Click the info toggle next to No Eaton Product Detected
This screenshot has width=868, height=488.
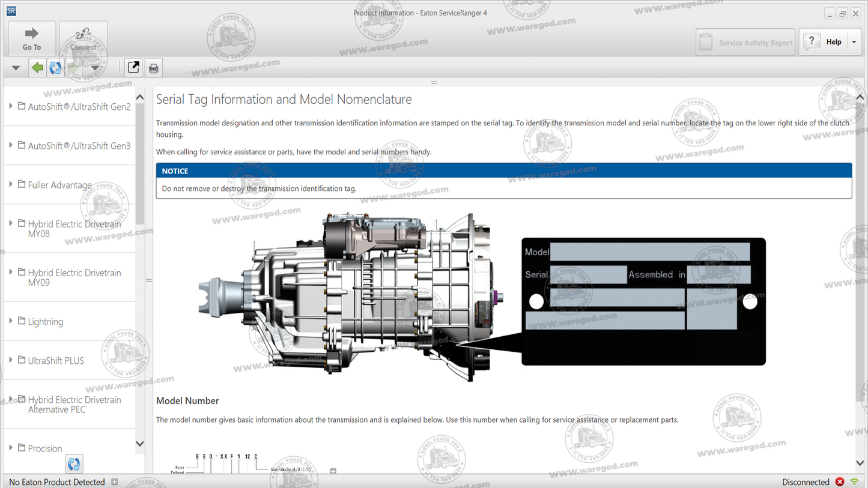click(114, 481)
